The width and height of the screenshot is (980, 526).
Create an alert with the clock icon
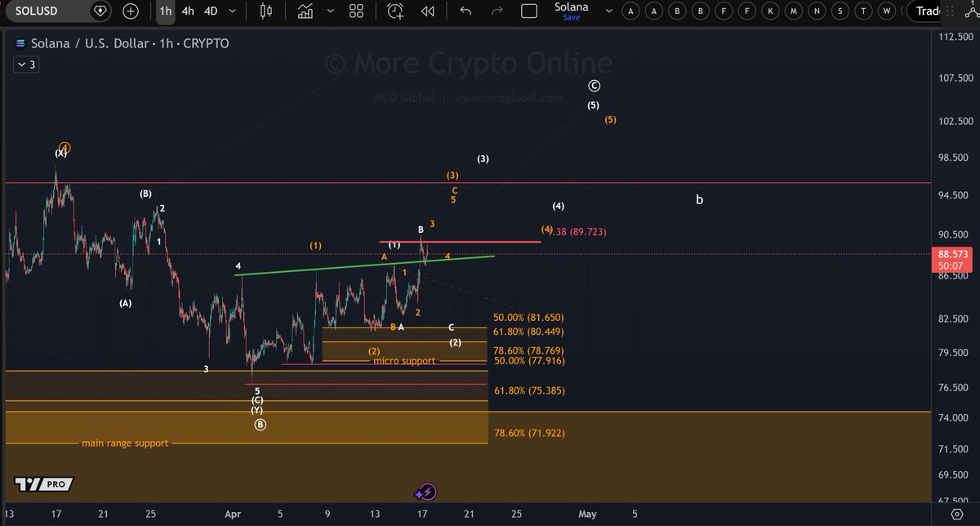pos(396,11)
